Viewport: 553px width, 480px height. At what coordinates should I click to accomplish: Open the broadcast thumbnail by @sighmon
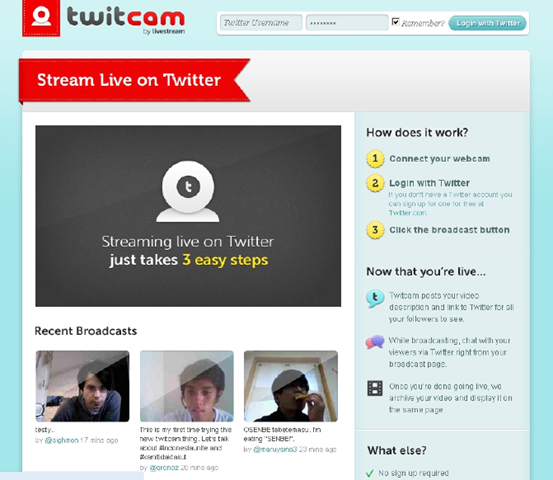point(83,386)
